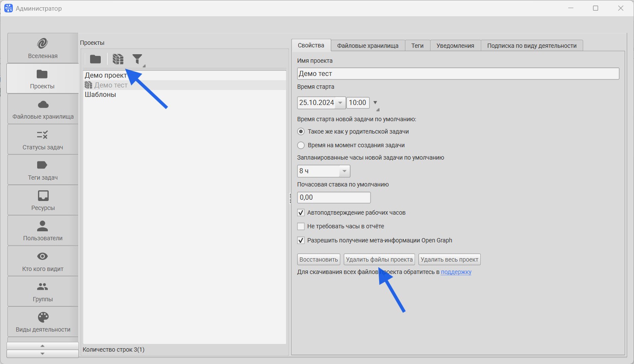This screenshot has height=364, width=634.
Task: Select Время на момент создания задачи option
Action: (x=301, y=145)
